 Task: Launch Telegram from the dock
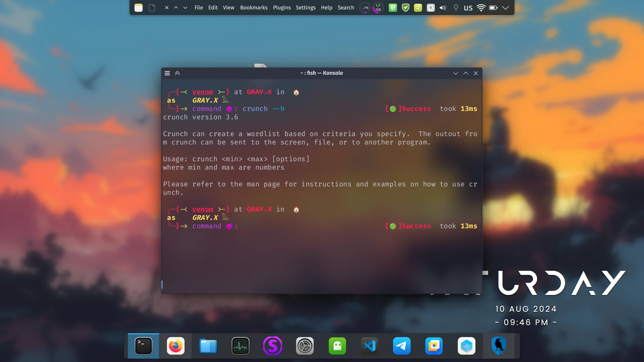tap(402, 346)
